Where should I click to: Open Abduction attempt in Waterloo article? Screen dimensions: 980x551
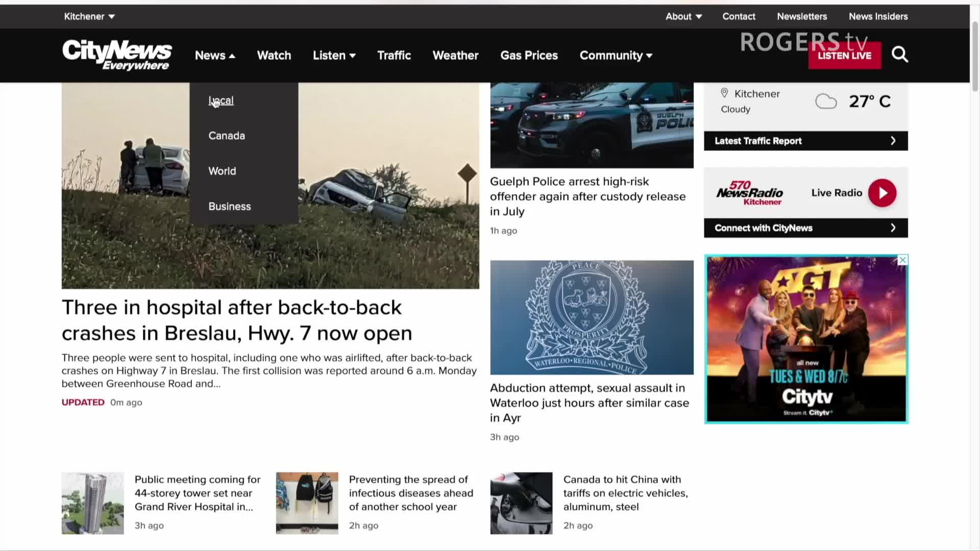590,403
